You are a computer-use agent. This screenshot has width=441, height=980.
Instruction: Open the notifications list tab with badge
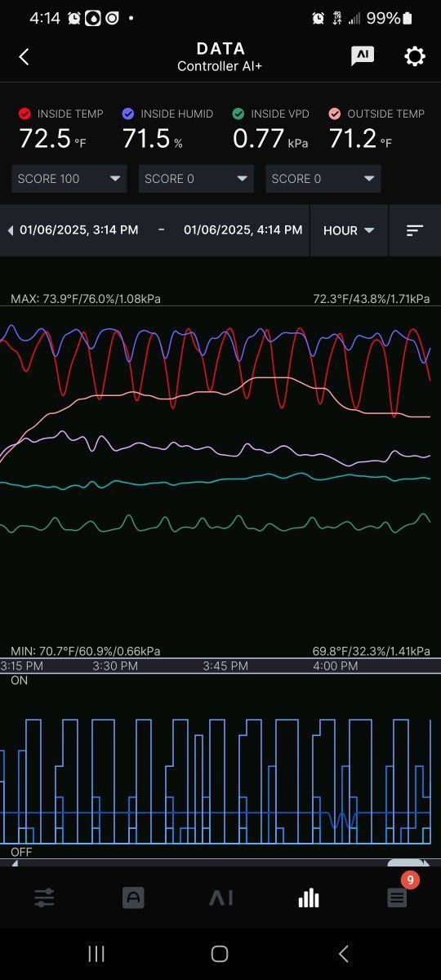(397, 898)
